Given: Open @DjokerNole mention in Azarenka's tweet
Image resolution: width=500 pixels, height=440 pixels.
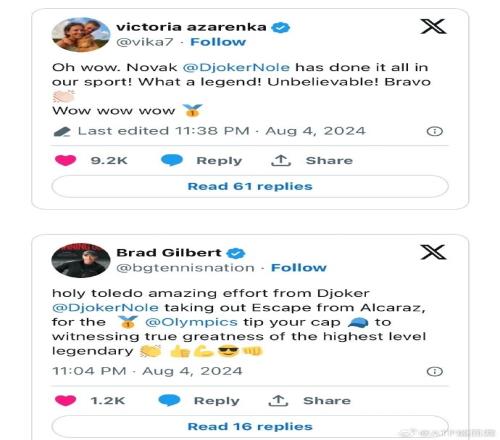Looking at the screenshot, I should point(236,67).
